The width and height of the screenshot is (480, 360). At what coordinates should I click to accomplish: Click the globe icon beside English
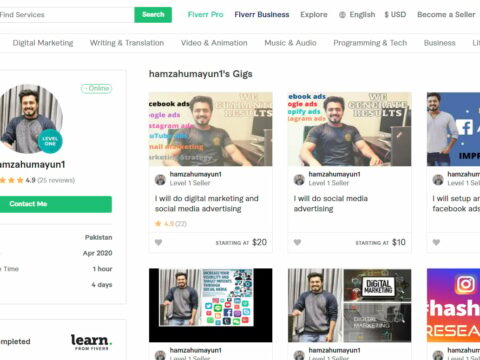coord(342,15)
